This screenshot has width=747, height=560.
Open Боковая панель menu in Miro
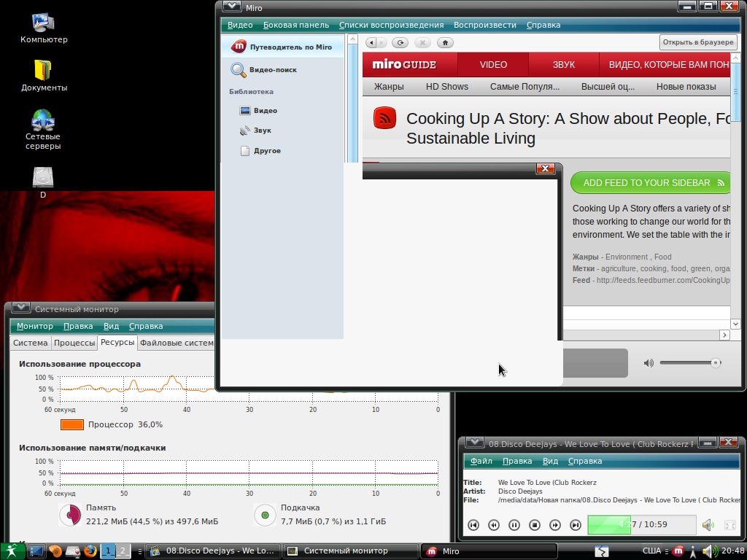[296, 25]
